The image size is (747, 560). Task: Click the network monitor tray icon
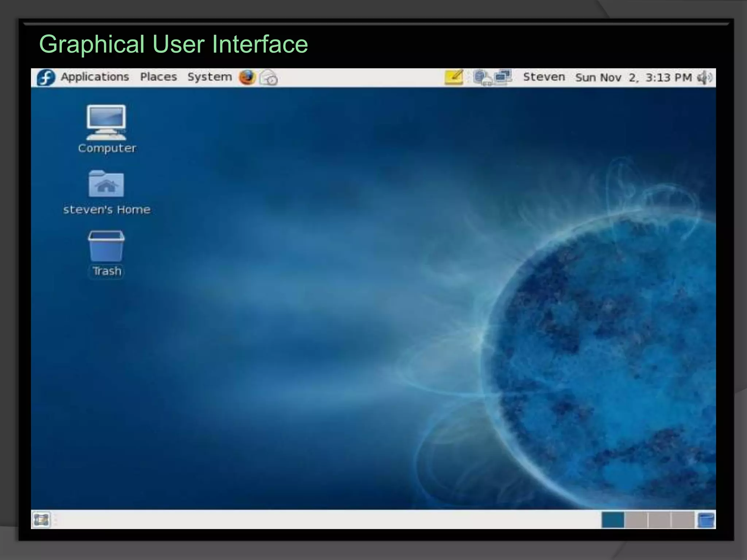(503, 77)
